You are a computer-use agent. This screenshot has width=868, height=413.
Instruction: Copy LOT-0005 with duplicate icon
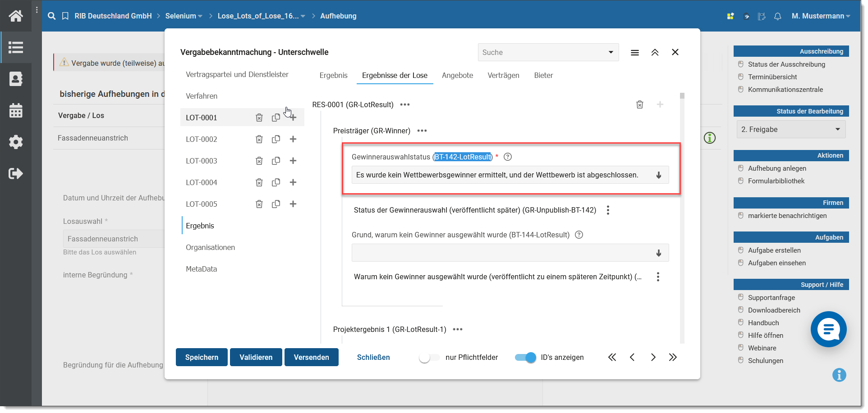[276, 204]
